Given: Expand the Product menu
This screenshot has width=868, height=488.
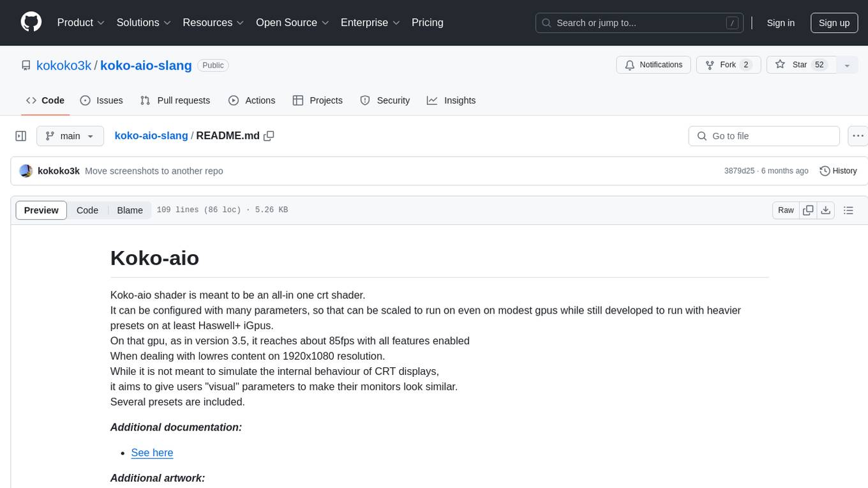Looking at the screenshot, I should (81, 22).
